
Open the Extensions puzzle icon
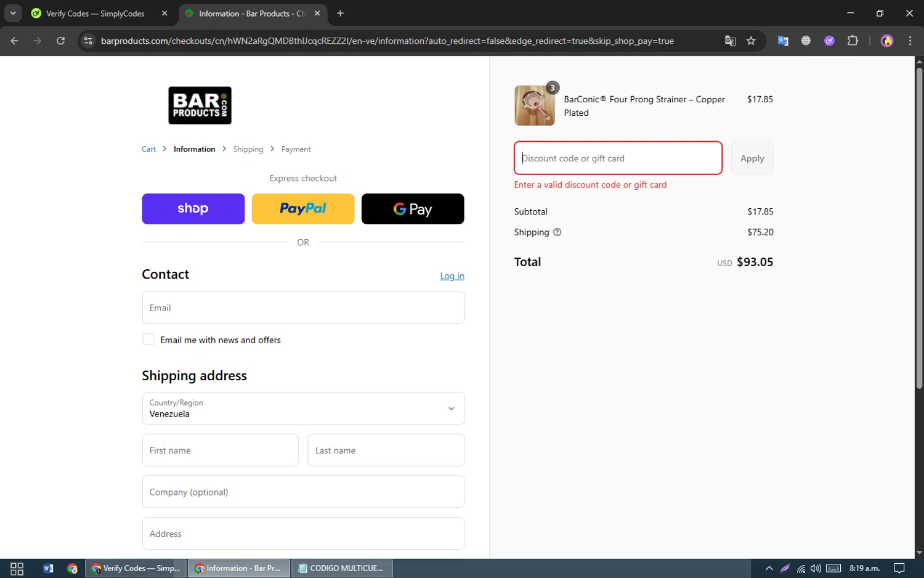(x=853, y=41)
